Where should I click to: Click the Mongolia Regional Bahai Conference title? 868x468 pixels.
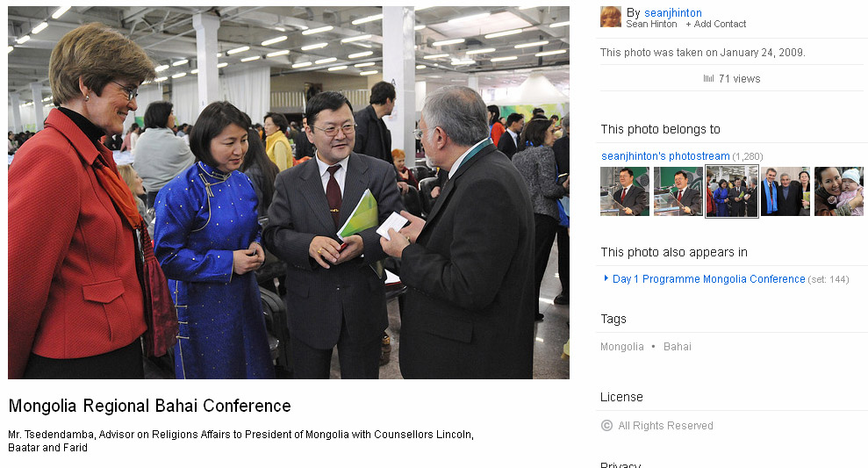point(149,406)
